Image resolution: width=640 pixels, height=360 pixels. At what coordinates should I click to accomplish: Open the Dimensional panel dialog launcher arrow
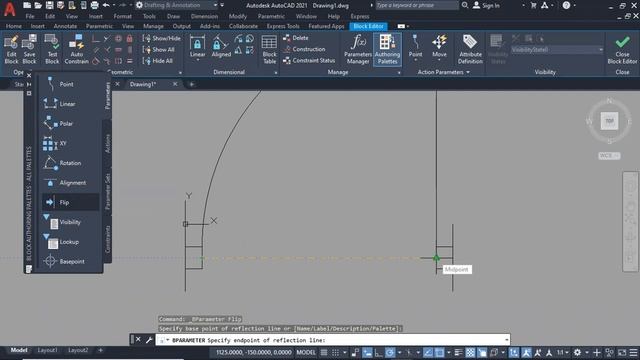pyautogui.click(x=276, y=73)
